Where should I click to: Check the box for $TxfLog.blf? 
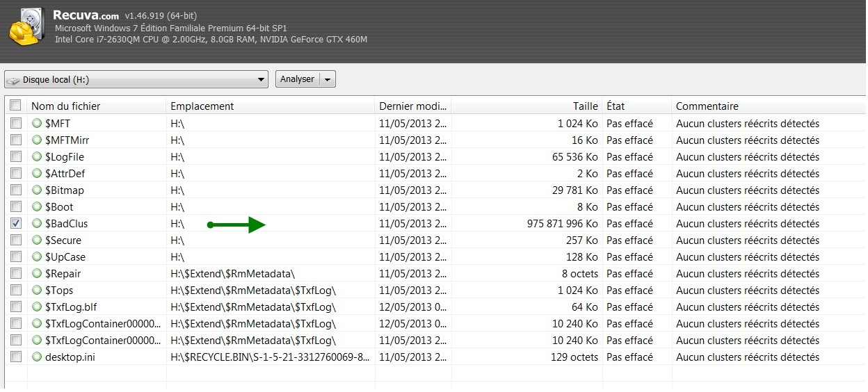pos(16,307)
